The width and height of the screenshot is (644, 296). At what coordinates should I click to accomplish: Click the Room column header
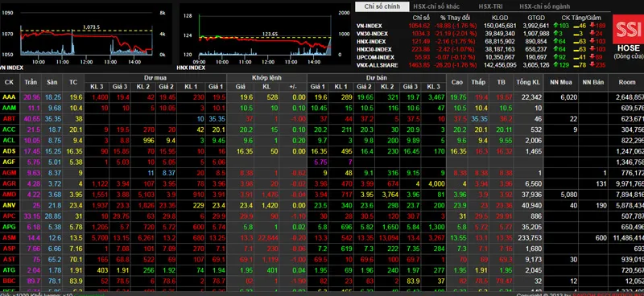point(627,82)
